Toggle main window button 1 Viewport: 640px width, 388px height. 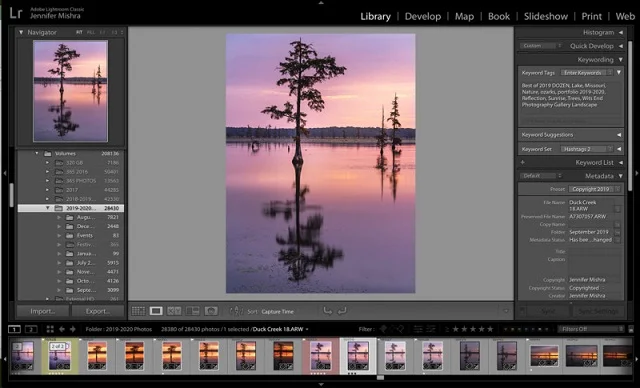[14, 329]
